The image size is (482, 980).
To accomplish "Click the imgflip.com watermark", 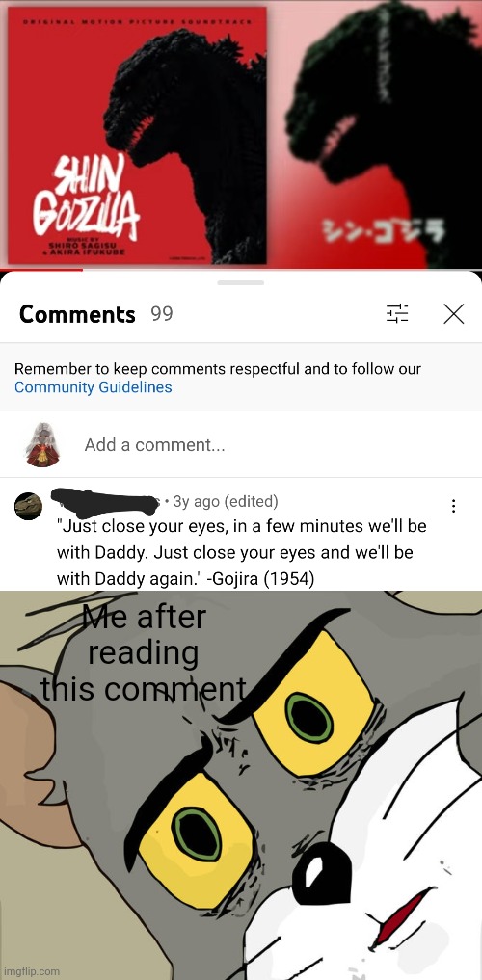I will (31, 971).
